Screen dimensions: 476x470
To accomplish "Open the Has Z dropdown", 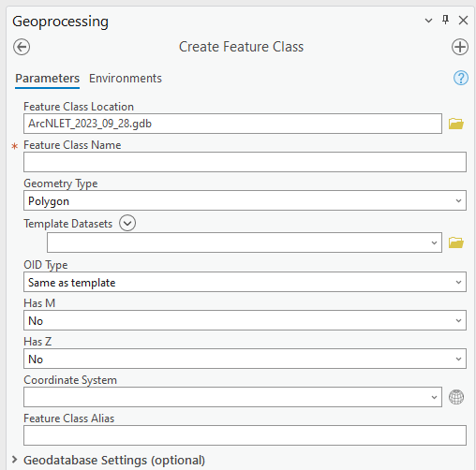I will [x=245, y=359].
